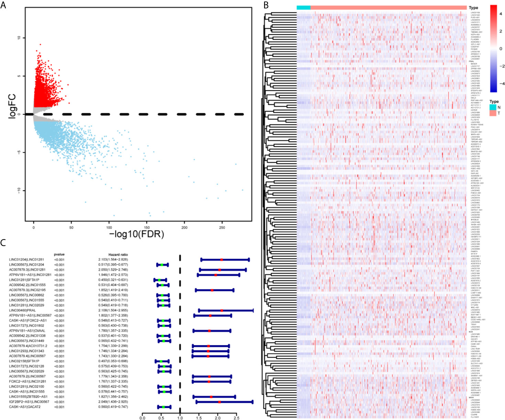Click the red-to-blue heatmap color scale bar
Viewport: 505px width, 420px height.
(493, 48)
